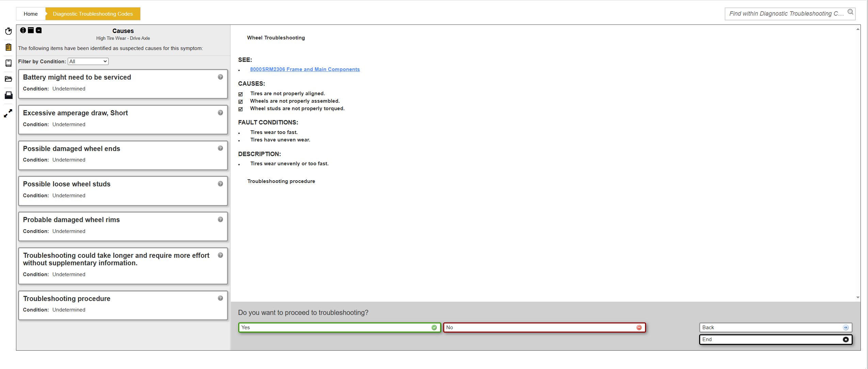
Task: Open the yellow clipboard sidebar icon
Action: pos(9,47)
